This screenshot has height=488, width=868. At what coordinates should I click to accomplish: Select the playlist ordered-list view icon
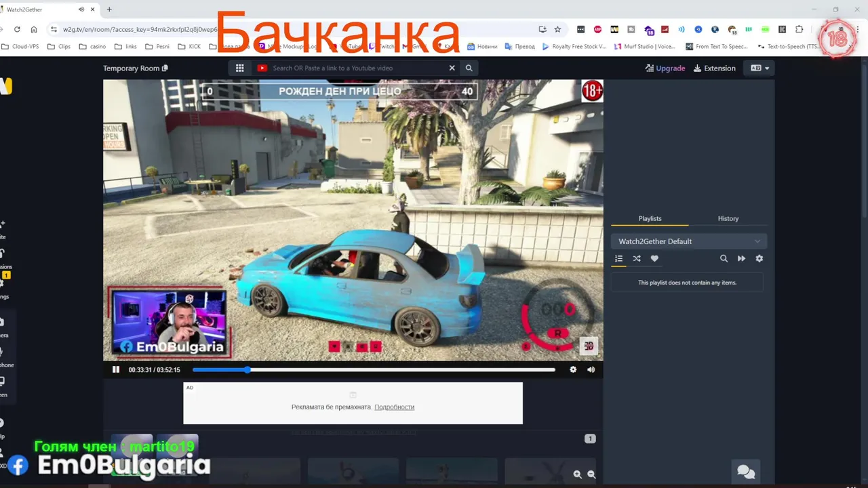pos(618,258)
